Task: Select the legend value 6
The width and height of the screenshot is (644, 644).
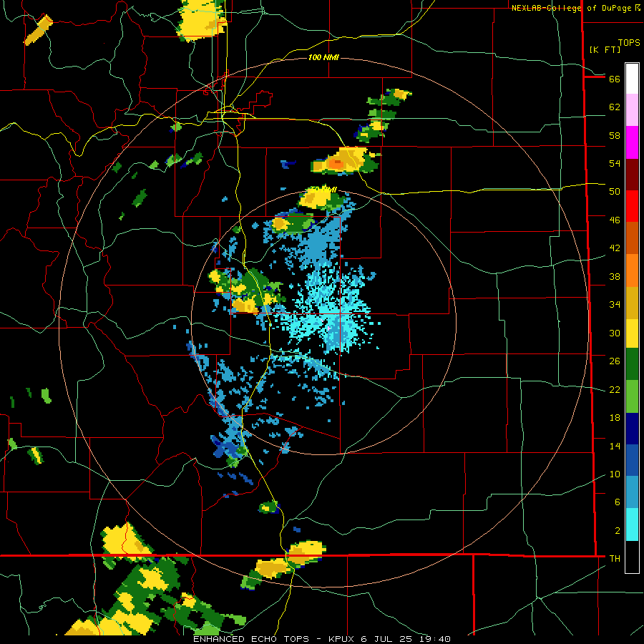Action: pyautogui.click(x=617, y=502)
